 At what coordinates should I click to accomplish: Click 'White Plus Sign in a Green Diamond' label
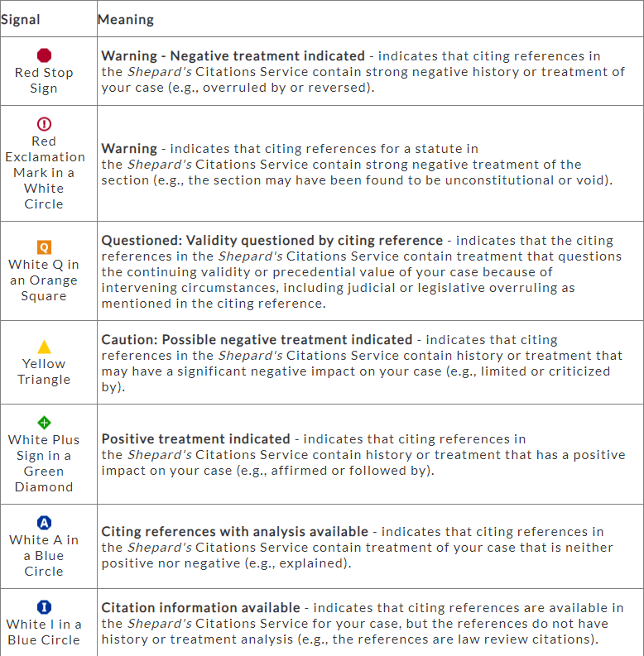point(44,463)
